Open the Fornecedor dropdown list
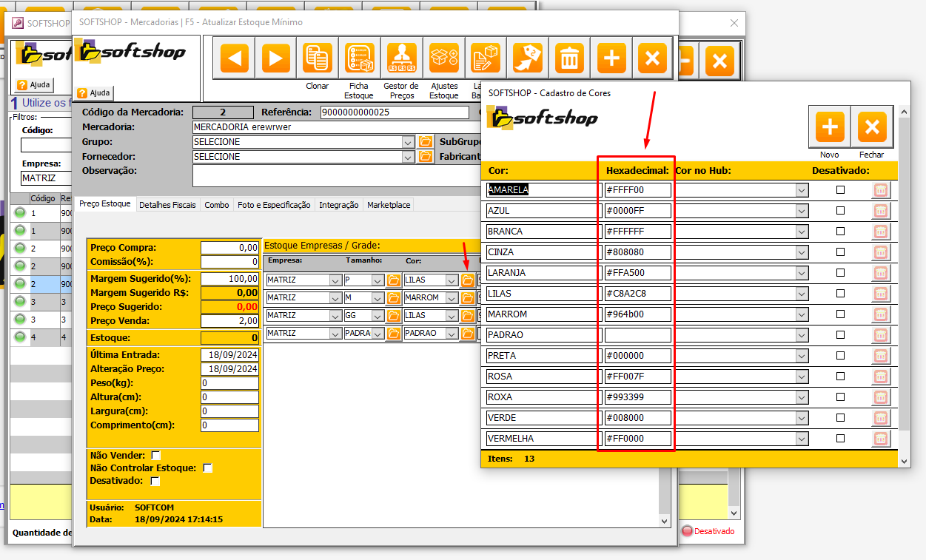 pyautogui.click(x=408, y=157)
